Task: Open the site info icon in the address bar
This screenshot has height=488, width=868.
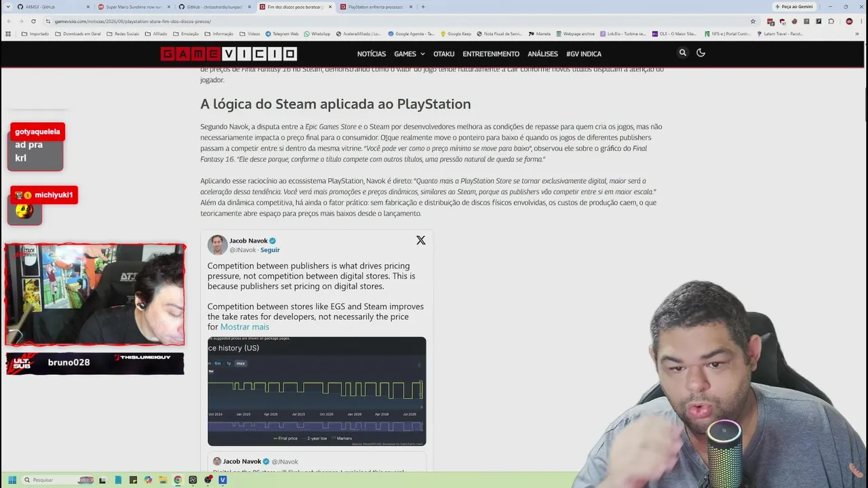Action: [47, 21]
